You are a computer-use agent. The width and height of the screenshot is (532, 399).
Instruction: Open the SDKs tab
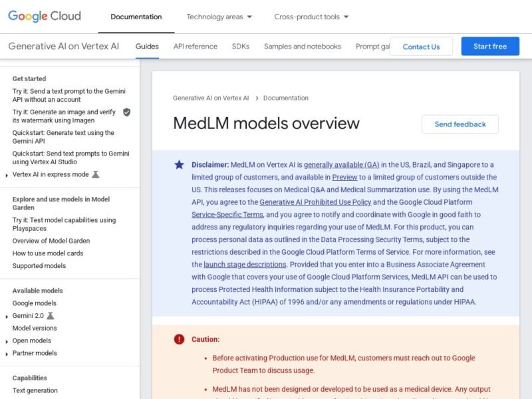[x=241, y=47]
